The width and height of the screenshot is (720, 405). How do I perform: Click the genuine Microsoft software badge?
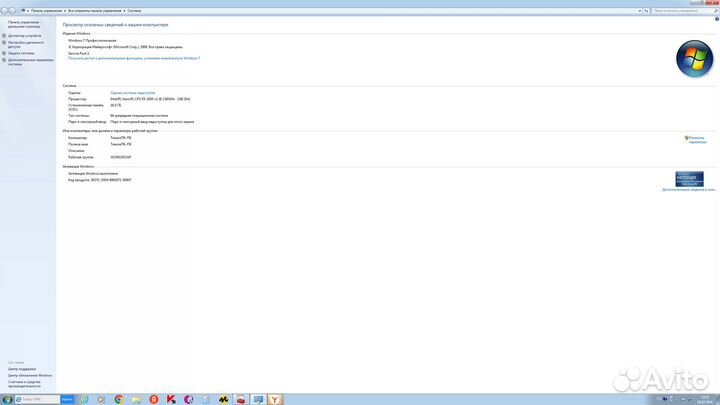(689, 179)
